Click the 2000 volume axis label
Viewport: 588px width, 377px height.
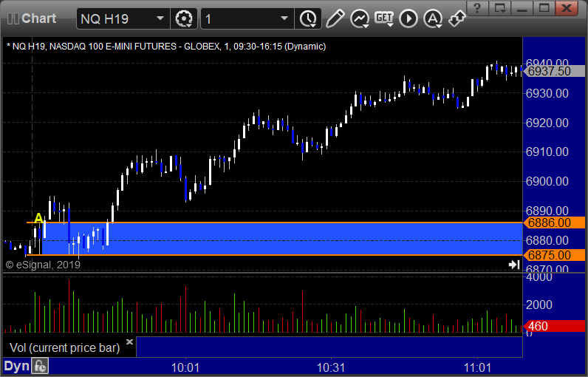tap(539, 305)
